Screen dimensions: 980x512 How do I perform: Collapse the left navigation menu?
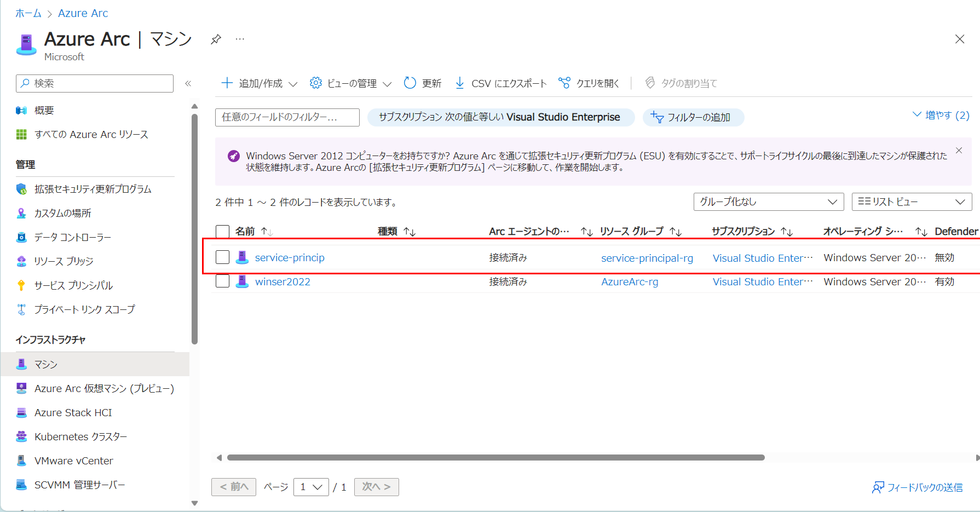pyautogui.click(x=188, y=83)
